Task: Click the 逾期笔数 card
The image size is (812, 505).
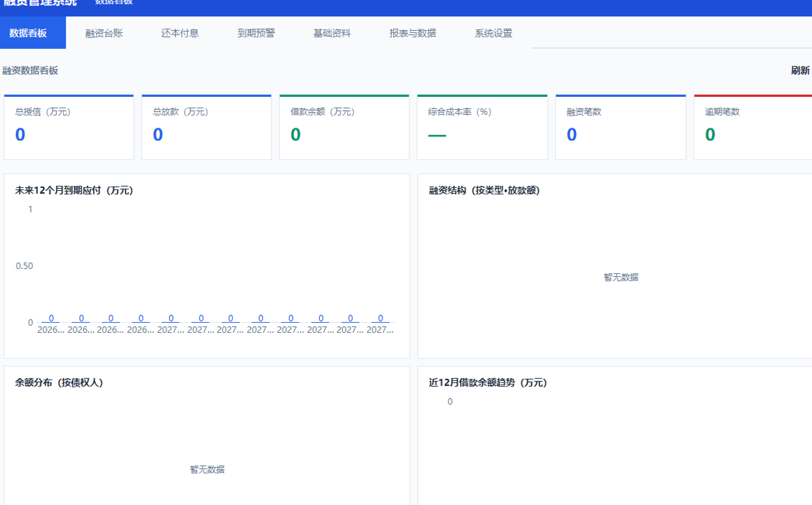Action: 753,127
